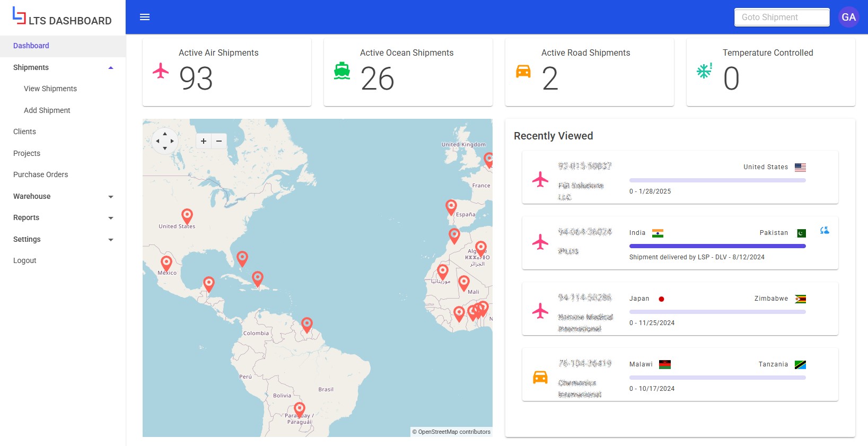Click the India to Pakistan progress bar

717,246
